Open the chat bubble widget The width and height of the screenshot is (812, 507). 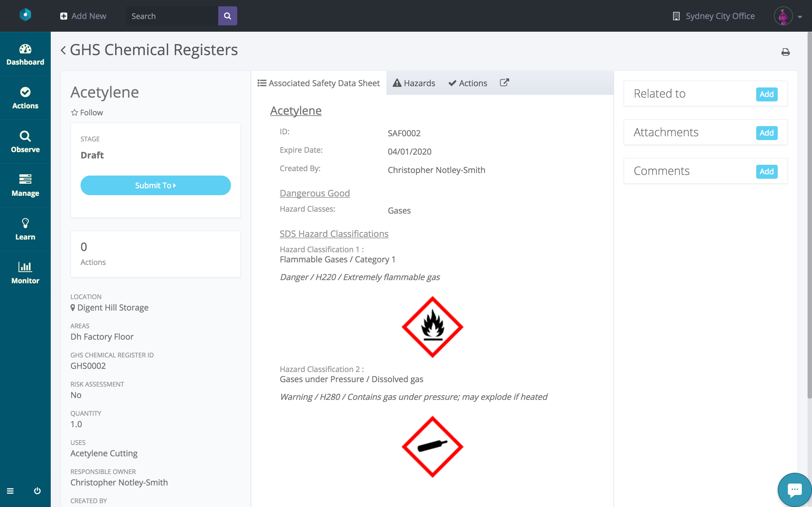click(794, 490)
